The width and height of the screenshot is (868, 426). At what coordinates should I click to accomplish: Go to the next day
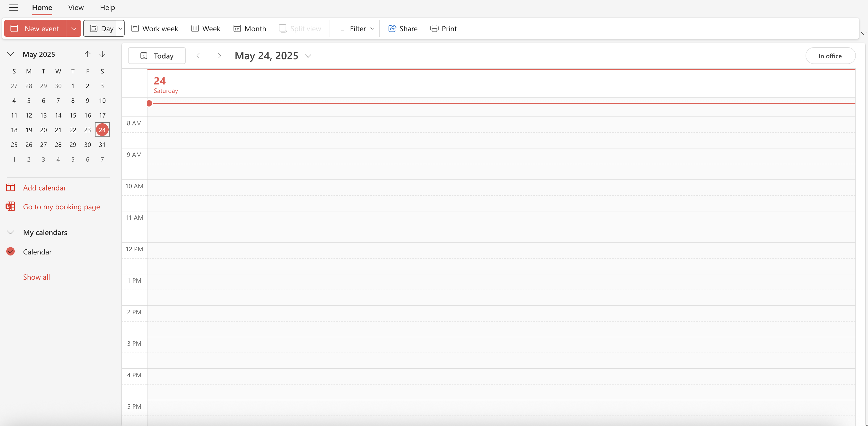coord(219,56)
